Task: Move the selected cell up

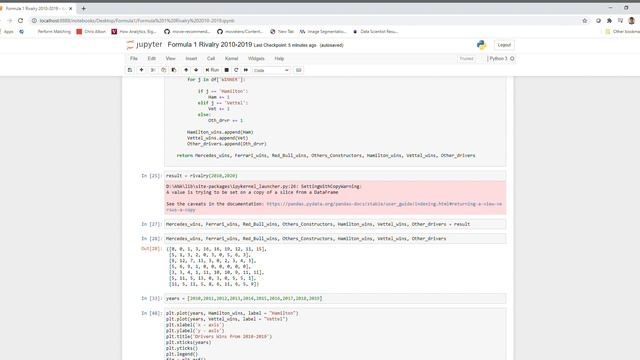Action: tap(186, 70)
